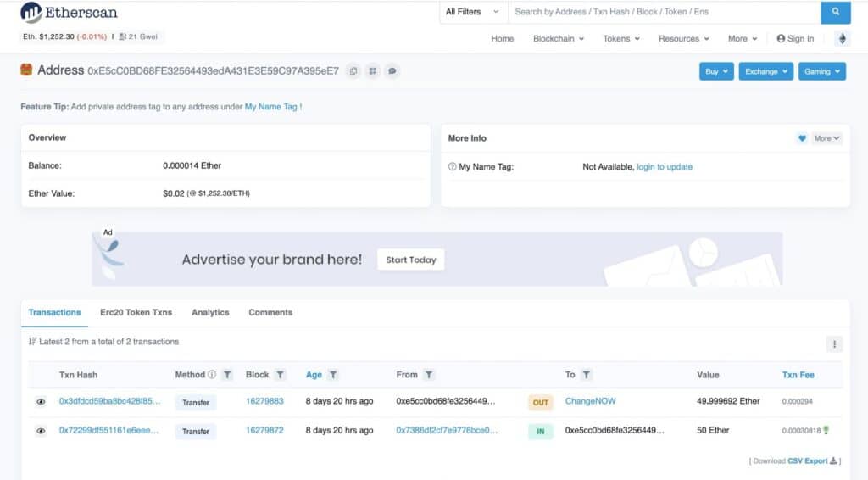Click the address blockie avatar icon
Image resolution: width=868 pixels, height=480 pixels.
tap(26, 70)
